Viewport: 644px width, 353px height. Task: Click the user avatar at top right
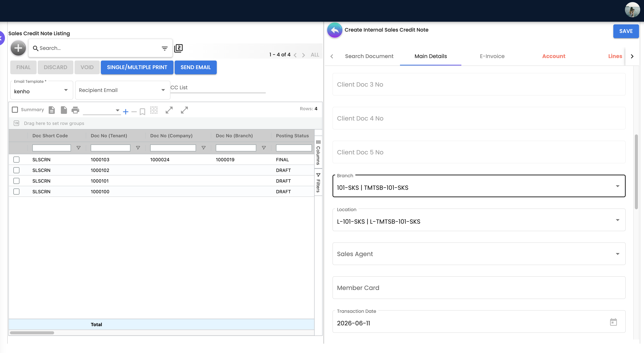point(633,10)
